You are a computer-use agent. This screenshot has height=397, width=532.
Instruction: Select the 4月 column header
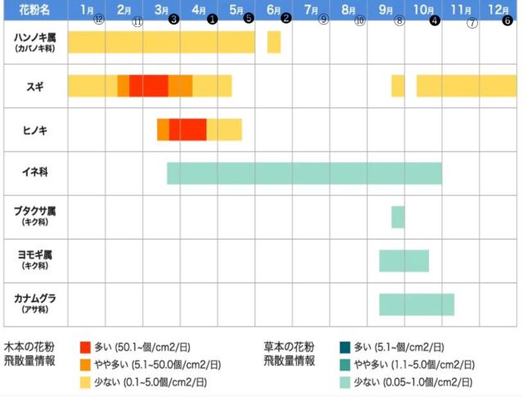click(x=199, y=10)
